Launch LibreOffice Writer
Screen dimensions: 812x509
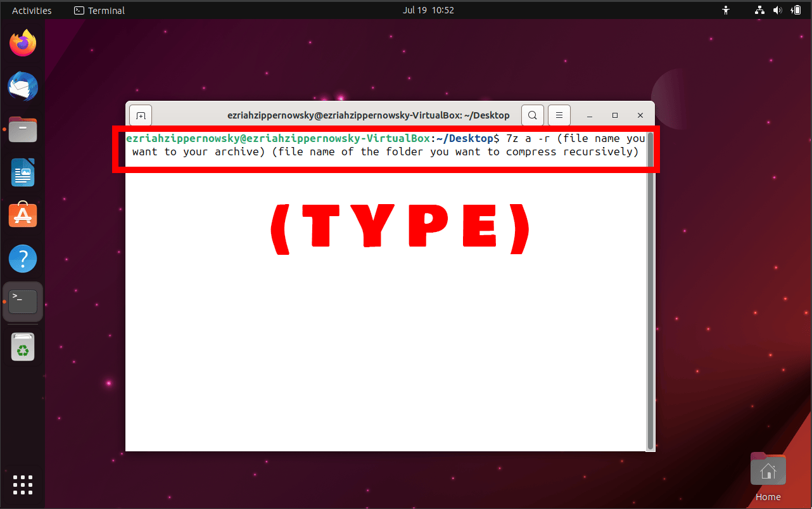coord(23,172)
